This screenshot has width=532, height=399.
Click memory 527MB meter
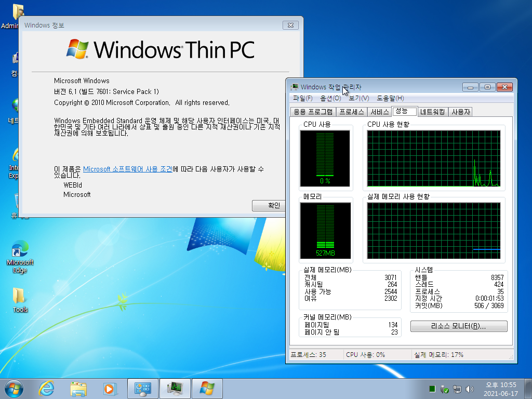point(325,231)
